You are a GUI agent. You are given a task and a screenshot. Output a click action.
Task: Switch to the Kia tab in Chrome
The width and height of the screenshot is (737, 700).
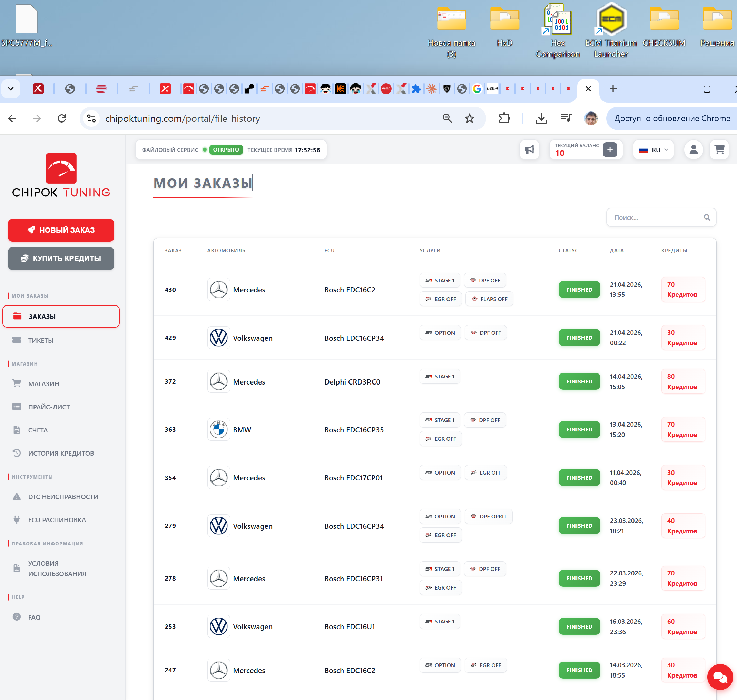pyautogui.click(x=492, y=89)
